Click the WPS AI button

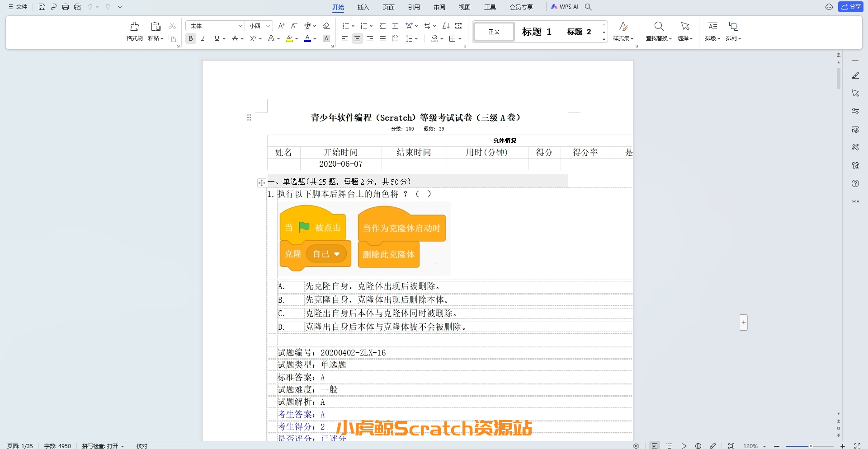[x=565, y=7]
